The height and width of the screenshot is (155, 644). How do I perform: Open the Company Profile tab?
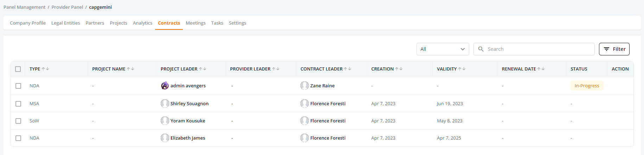click(x=28, y=23)
